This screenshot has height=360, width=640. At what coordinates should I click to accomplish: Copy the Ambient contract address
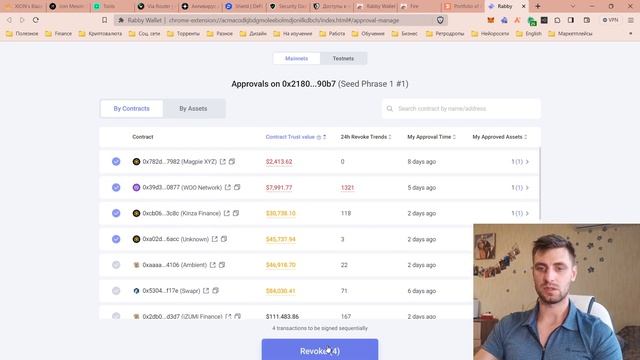(222, 265)
